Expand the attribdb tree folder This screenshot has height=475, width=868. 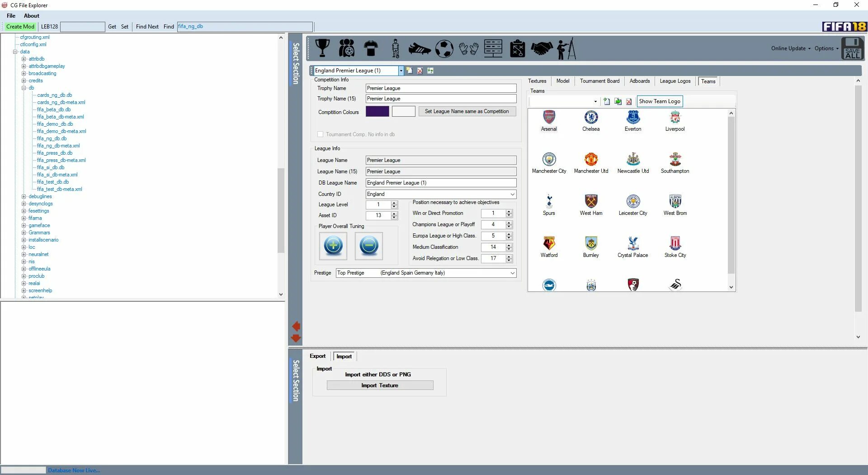click(x=24, y=59)
